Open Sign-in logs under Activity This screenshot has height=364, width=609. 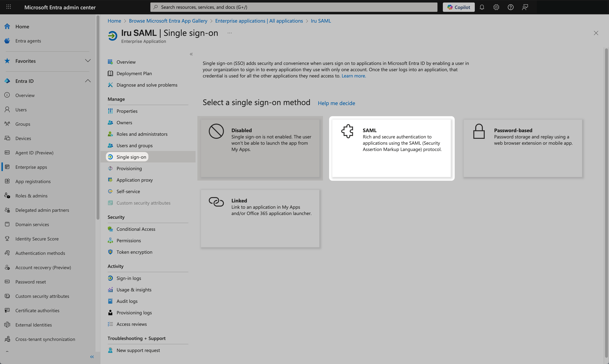coord(129,278)
